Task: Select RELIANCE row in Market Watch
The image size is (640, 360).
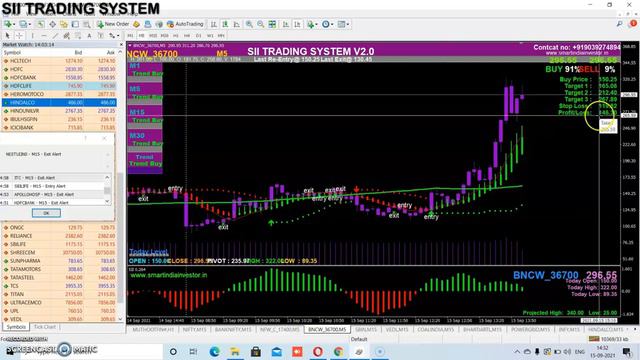Action: click(x=59, y=236)
